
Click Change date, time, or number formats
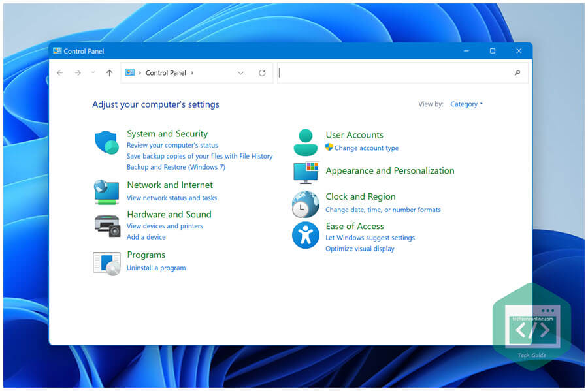[x=383, y=210]
